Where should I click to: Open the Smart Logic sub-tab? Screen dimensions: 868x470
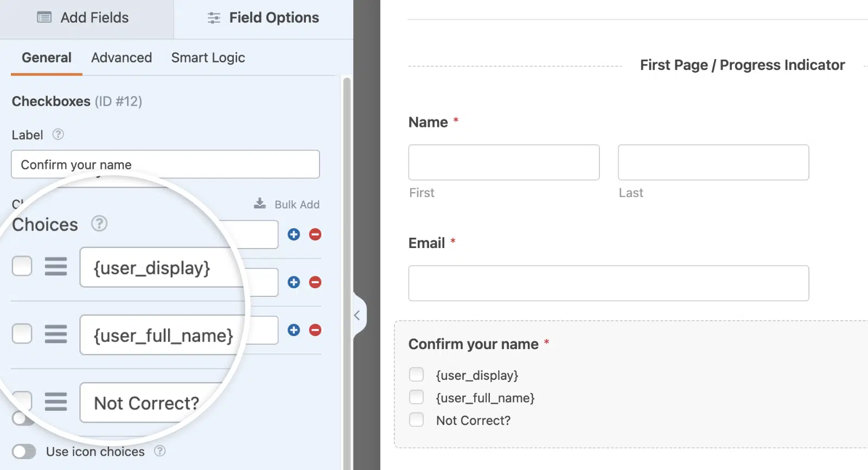(208, 58)
